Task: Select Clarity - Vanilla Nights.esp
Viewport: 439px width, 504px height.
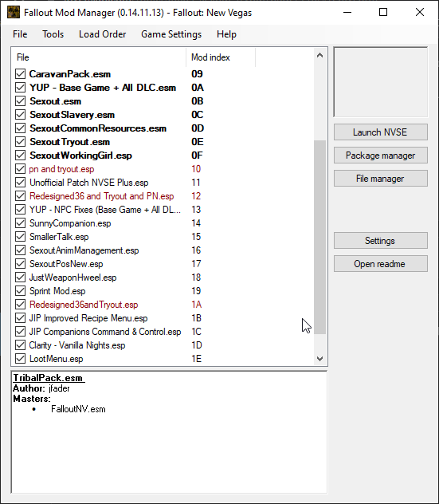Action: (x=77, y=345)
